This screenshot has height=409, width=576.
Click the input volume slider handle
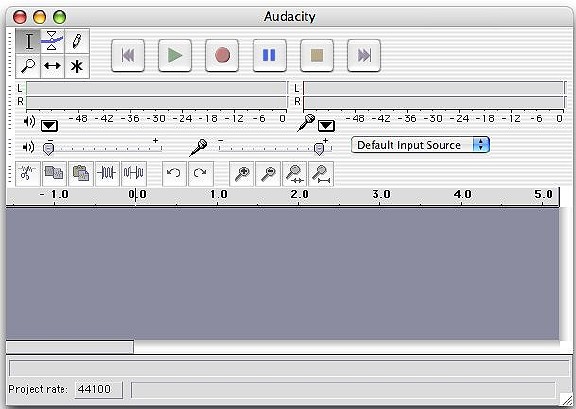319,149
